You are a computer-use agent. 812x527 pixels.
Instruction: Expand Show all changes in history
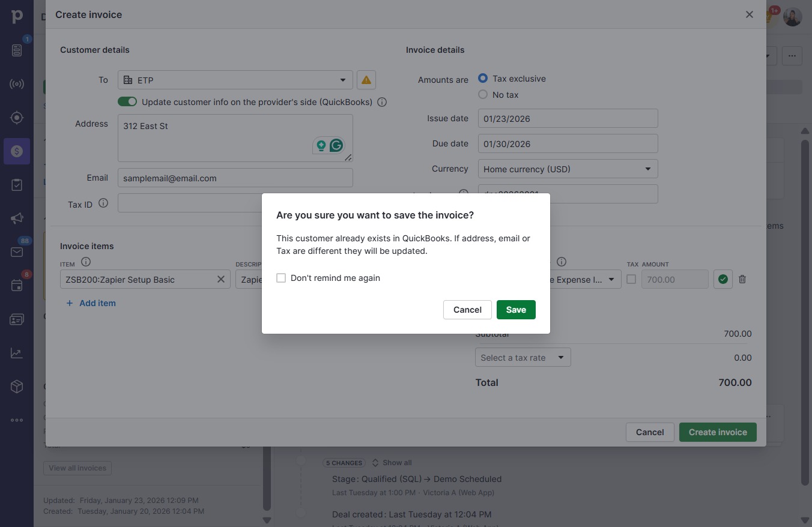392,463
